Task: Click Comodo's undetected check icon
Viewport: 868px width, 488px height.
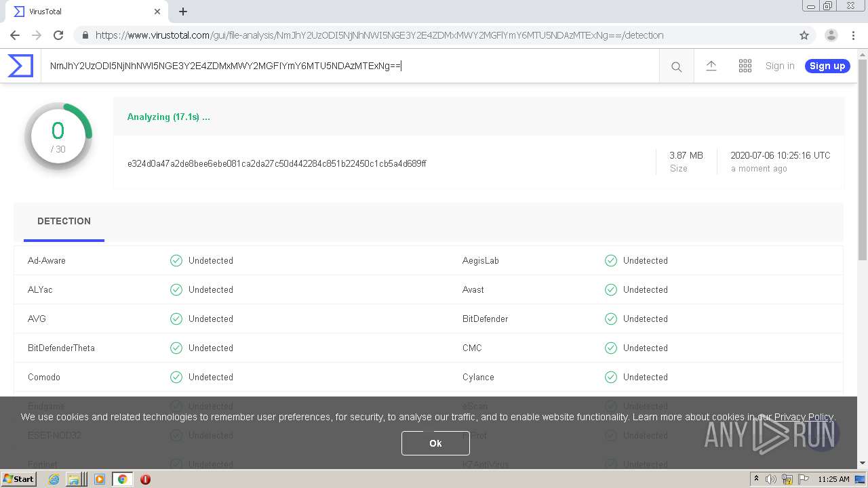Action: [176, 377]
